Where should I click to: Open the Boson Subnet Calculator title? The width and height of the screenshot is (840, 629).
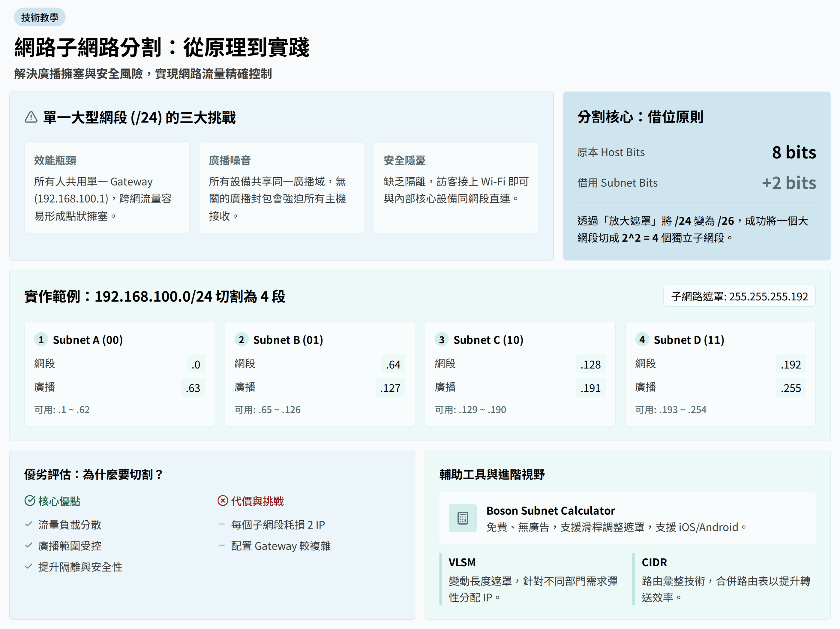click(550, 510)
